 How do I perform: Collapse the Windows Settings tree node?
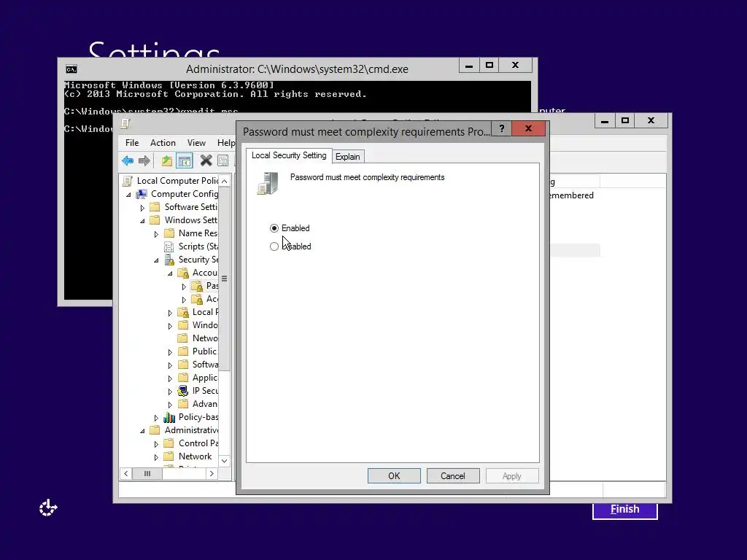tap(142, 221)
